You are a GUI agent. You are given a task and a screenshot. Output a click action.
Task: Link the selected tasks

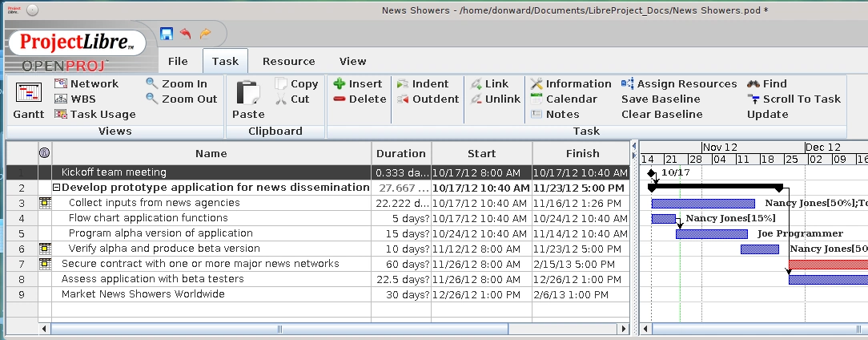489,83
